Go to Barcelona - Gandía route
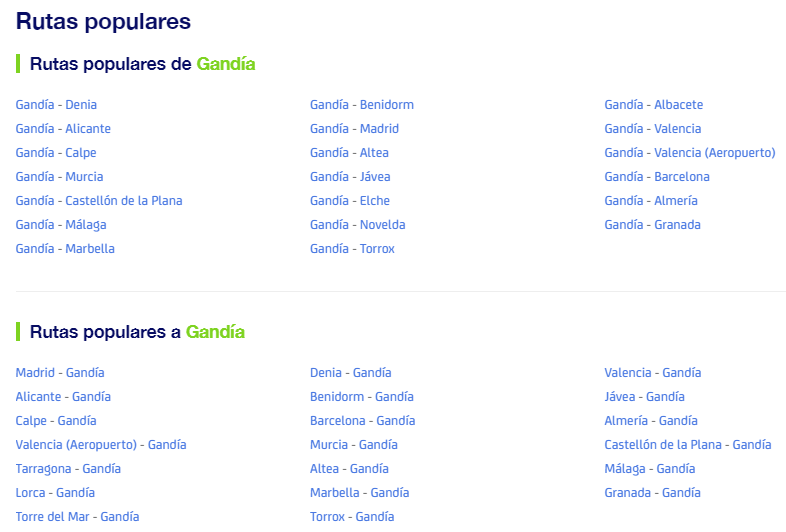The height and width of the screenshot is (532, 786). [x=362, y=421]
